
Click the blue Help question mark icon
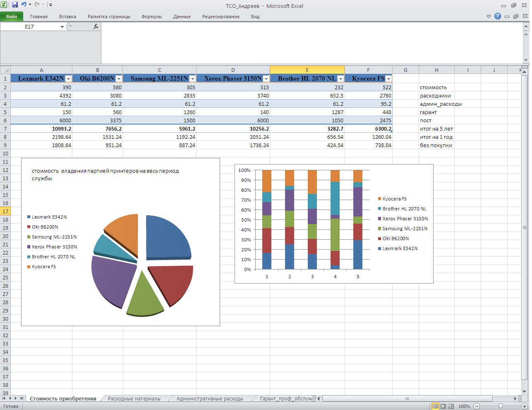tap(498, 16)
